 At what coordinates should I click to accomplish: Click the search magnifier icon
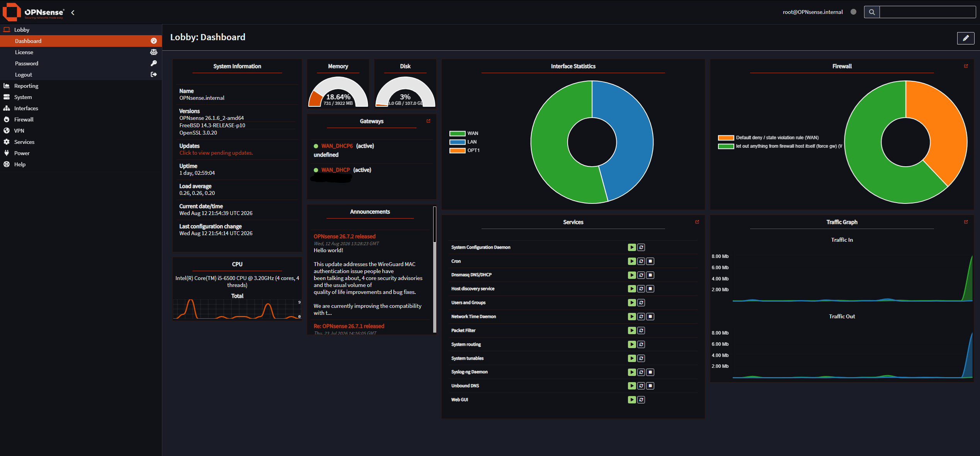coord(872,12)
